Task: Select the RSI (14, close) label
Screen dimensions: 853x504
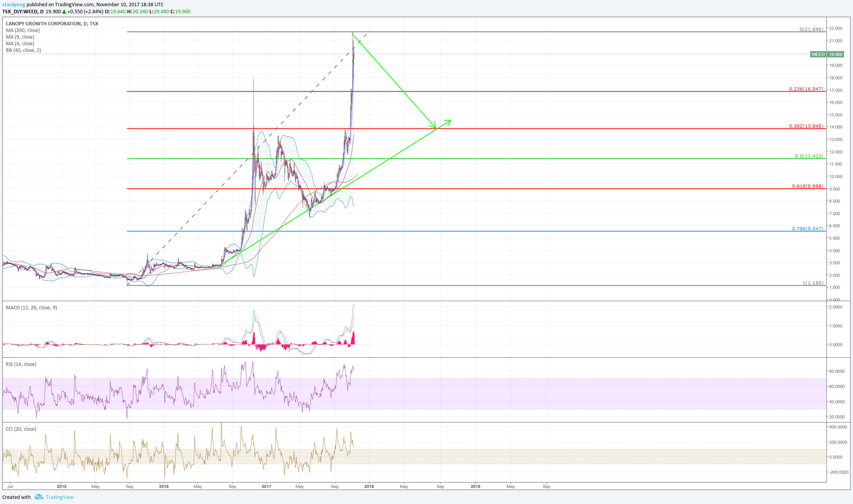Action: (21, 364)
